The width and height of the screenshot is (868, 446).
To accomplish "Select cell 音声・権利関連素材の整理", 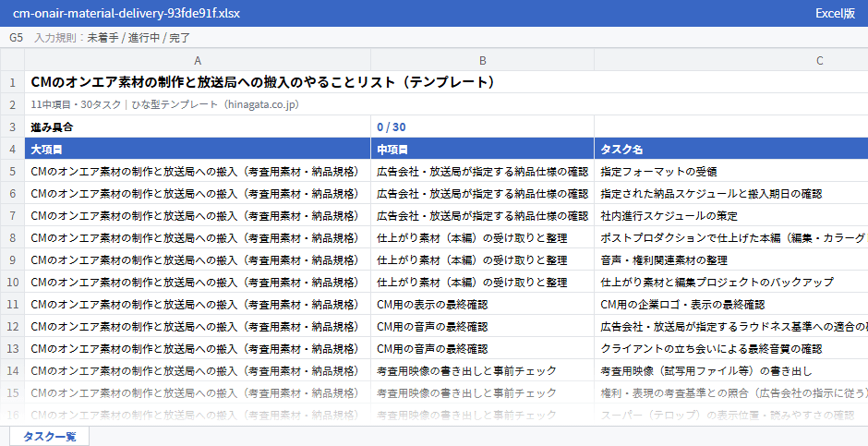I will point(731,260).
